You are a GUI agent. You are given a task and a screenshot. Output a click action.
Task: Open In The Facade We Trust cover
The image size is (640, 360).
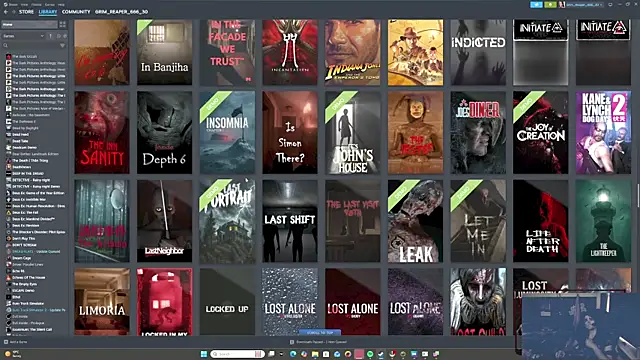[227, 52]
